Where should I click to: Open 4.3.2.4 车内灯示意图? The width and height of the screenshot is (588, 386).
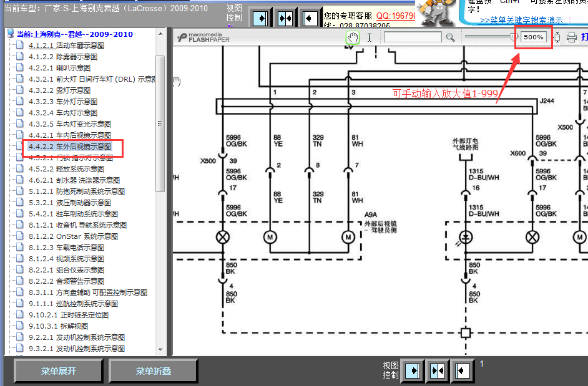tap(63, 113)
